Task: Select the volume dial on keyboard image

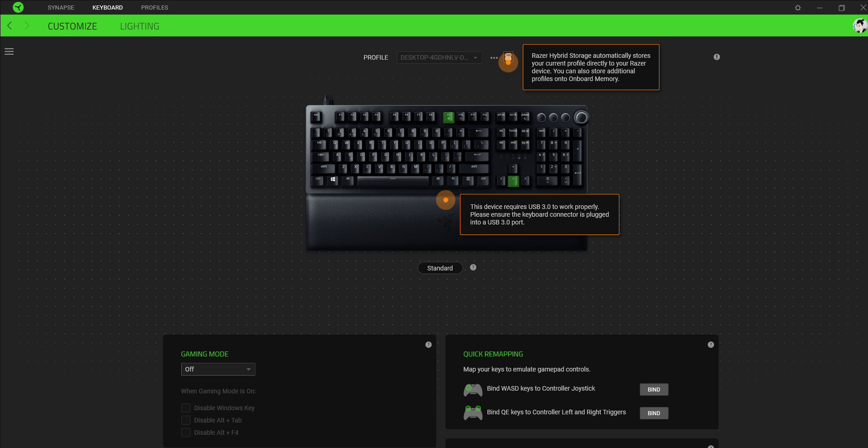Action: click(581, 117)
